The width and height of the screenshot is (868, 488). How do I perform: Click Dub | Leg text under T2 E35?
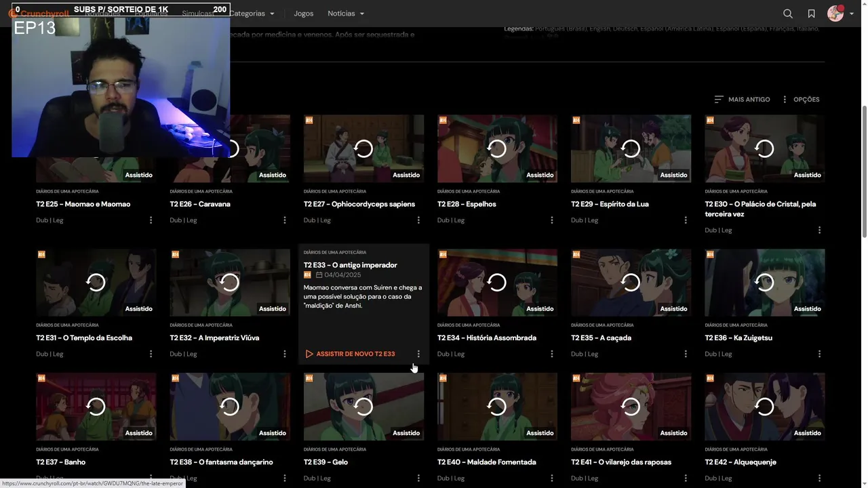point(584,354)
